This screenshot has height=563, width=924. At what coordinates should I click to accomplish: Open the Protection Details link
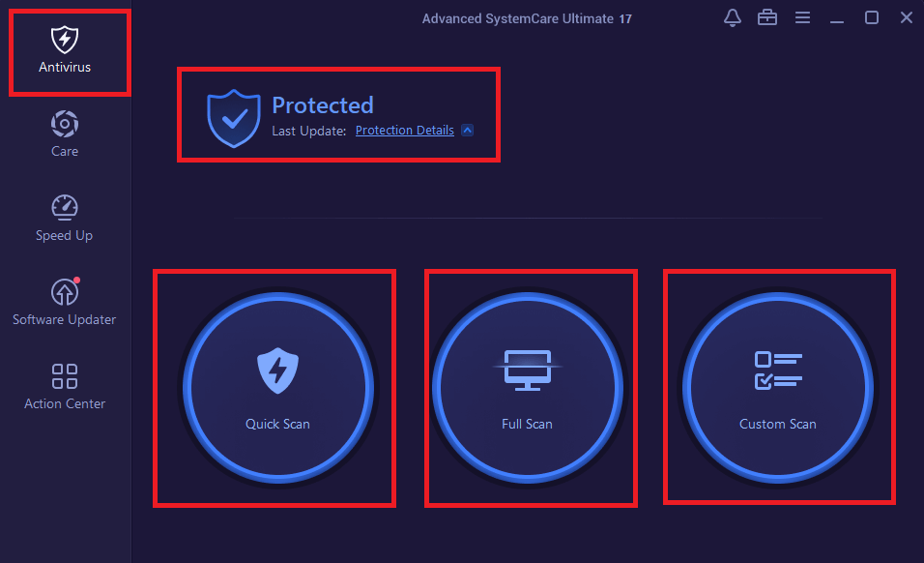[405, 131]
